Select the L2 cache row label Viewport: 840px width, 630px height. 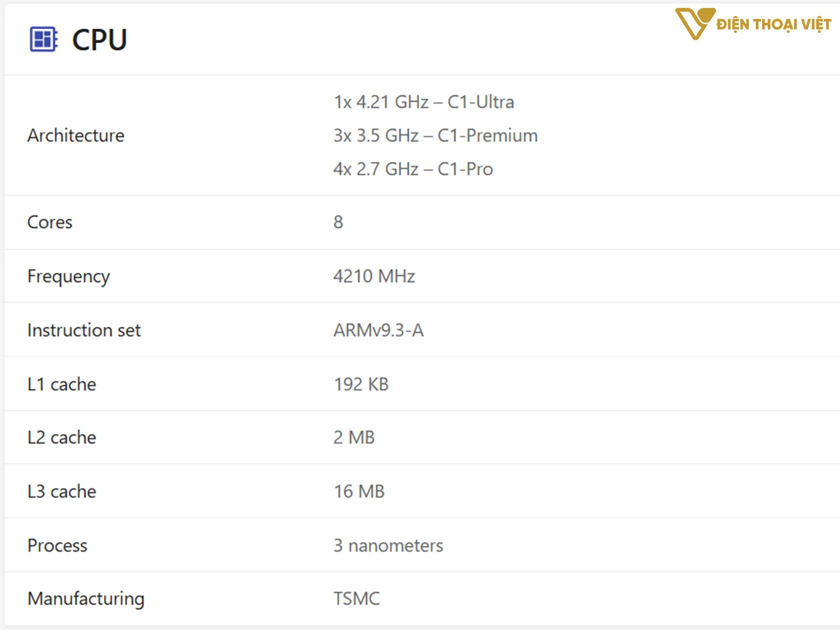click(62, 437)
